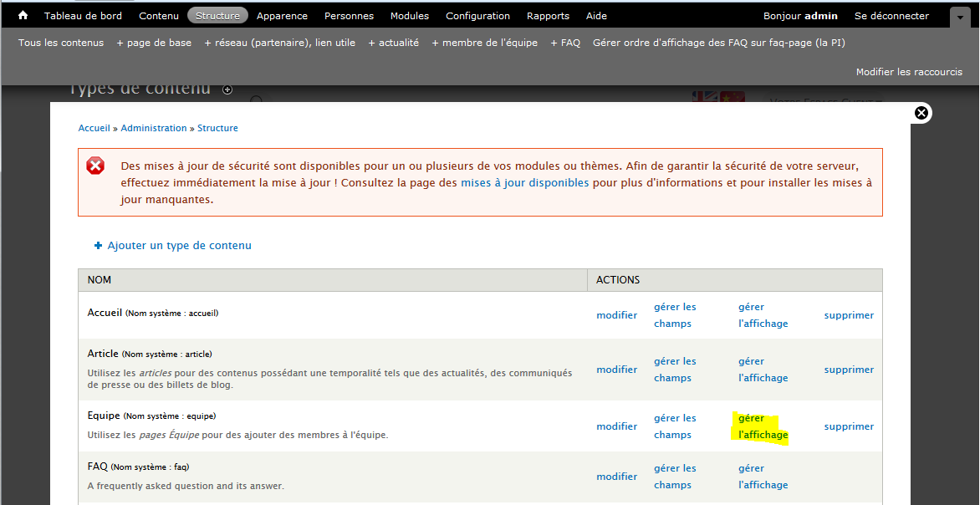Click add-to-shortcuts plus icon beside page title
The image size is (980, 505).
pyautogui.click(x=227, y=89)
